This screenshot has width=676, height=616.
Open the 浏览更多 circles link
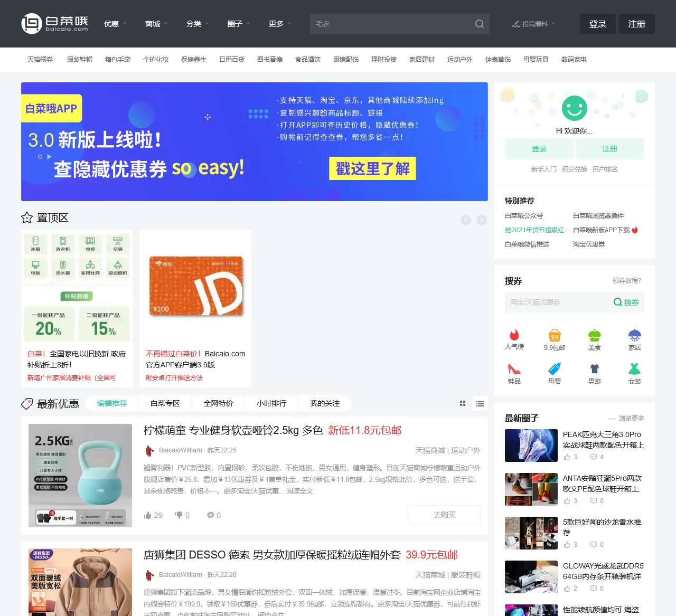(632, 419)
